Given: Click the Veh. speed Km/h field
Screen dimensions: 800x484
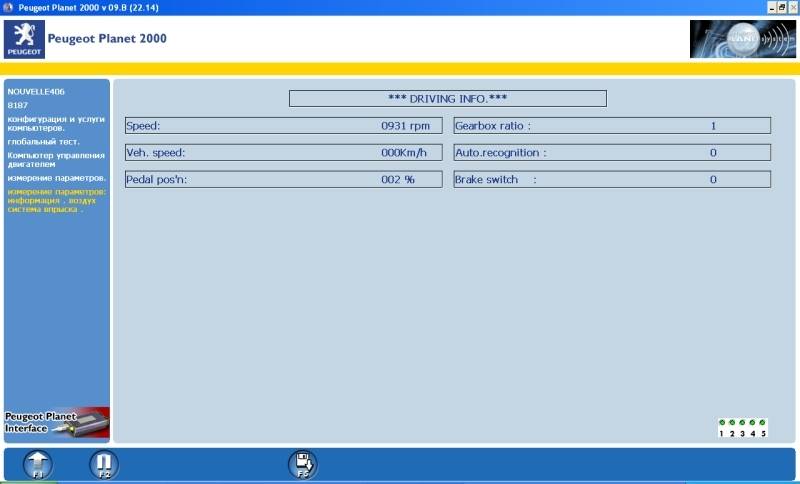Looking at the screenshot, I should click(283, 153).
